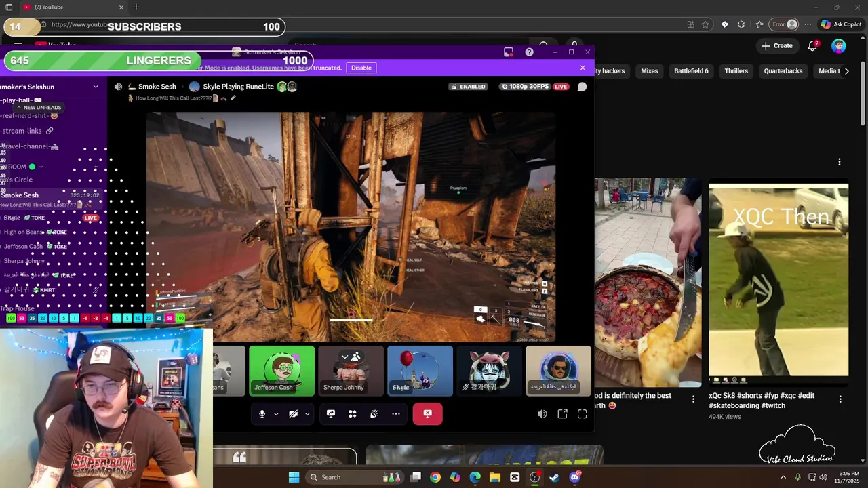The image size is (868, 488).
Task: Open Steam from taskbar
Action: point(554,477)
